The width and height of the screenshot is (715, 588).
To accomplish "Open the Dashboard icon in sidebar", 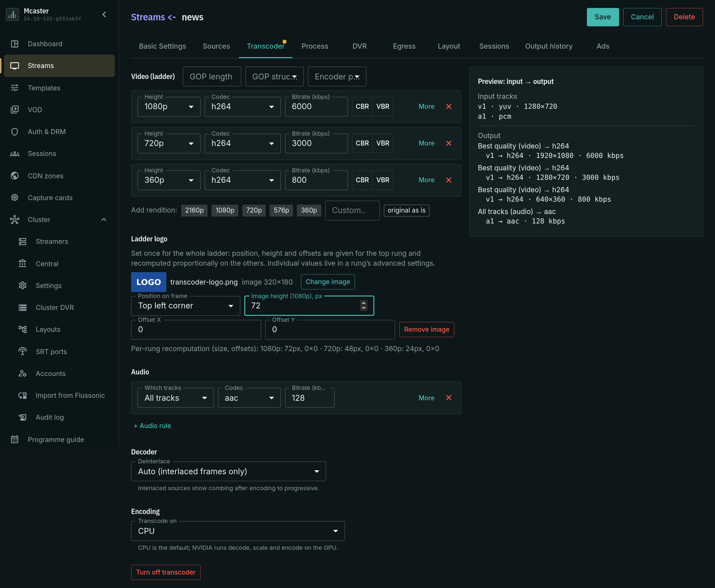I will [15, 44].
